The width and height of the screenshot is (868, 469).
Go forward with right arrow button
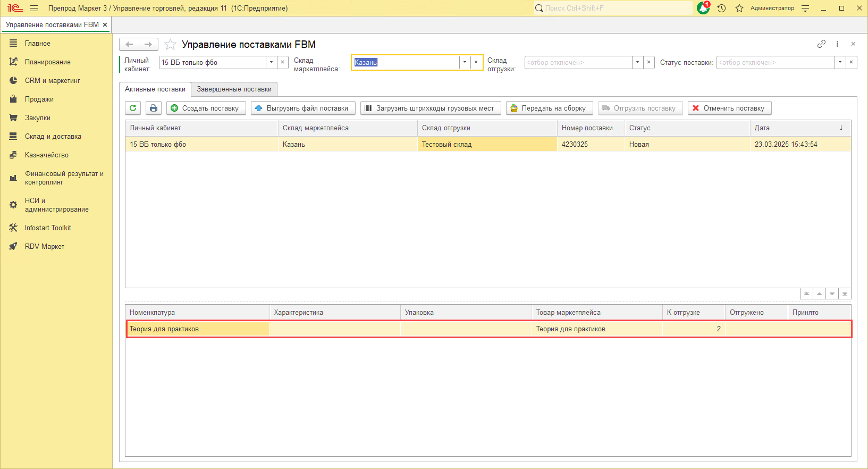coord(148,44)
